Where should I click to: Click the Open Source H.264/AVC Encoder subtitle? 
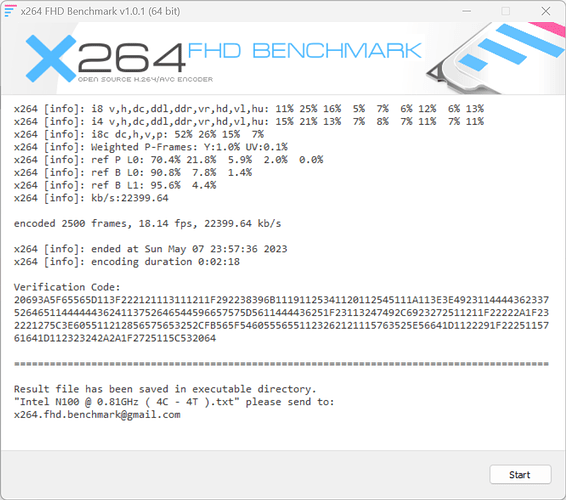(145, 79)
